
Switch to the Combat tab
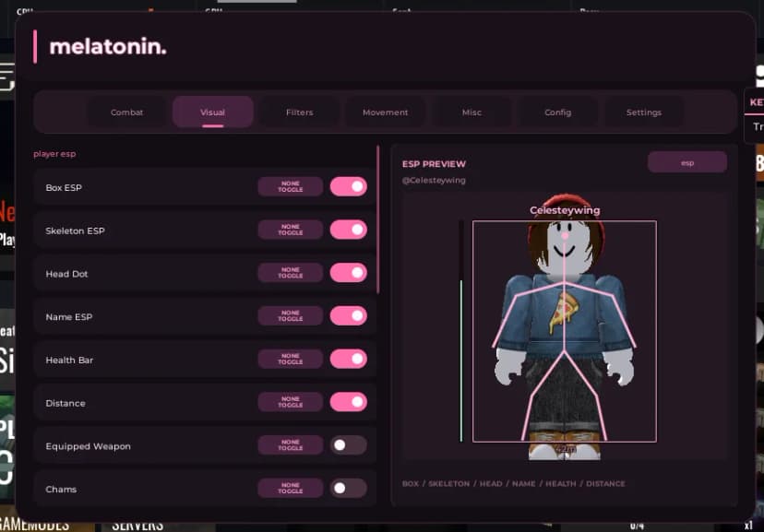pos(126,112)
